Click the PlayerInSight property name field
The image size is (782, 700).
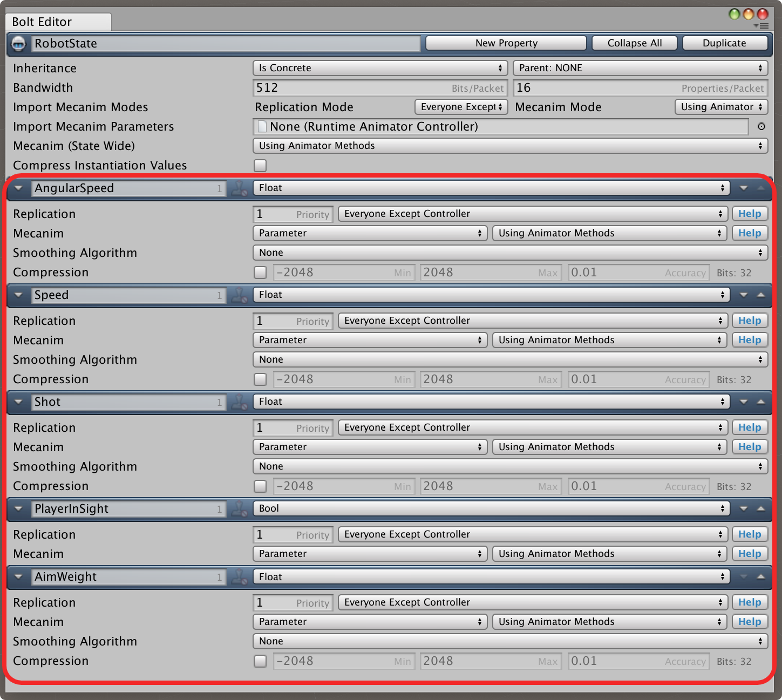click(128, 509)
